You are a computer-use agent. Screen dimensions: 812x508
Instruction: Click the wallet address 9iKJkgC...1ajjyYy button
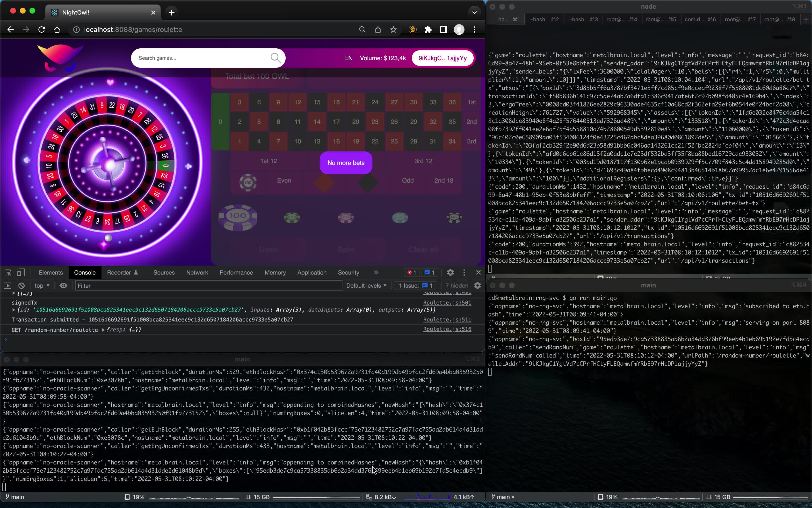[x=442, y=58]
